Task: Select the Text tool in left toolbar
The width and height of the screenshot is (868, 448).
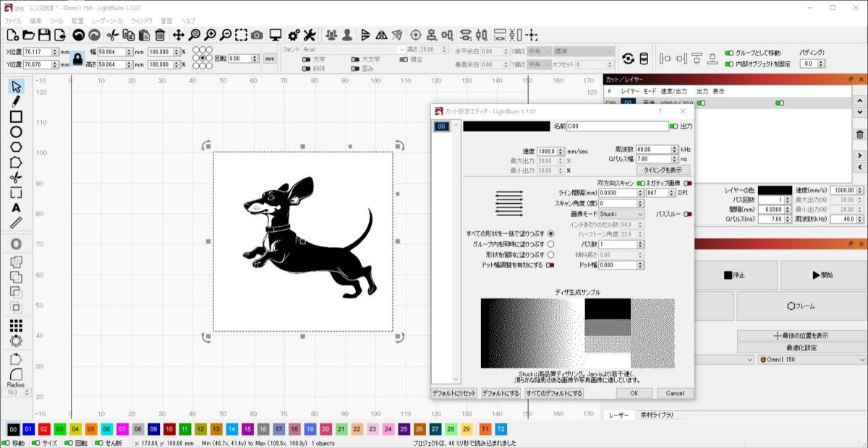Action: point(16,208)
